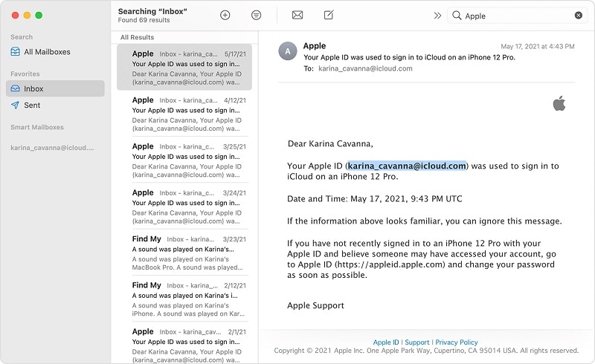
Task: Open the Inbox mailbox
Action: tap(55, 88)
